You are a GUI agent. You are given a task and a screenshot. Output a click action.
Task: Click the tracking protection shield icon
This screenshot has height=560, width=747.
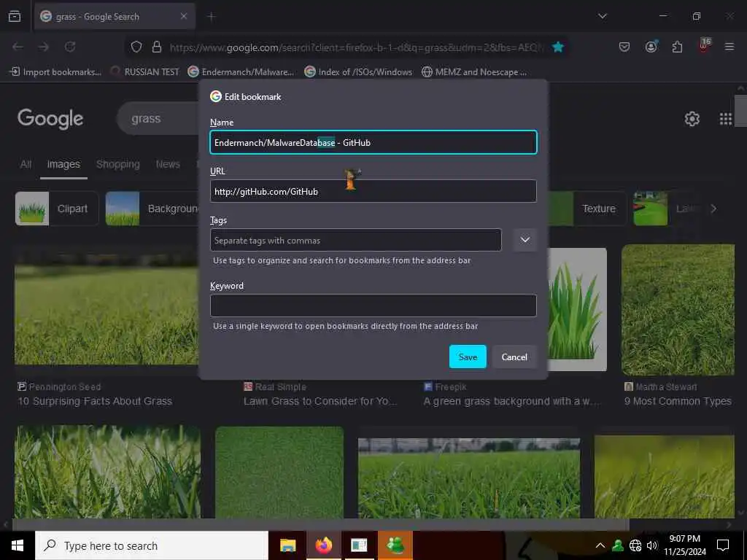(136, 47)
